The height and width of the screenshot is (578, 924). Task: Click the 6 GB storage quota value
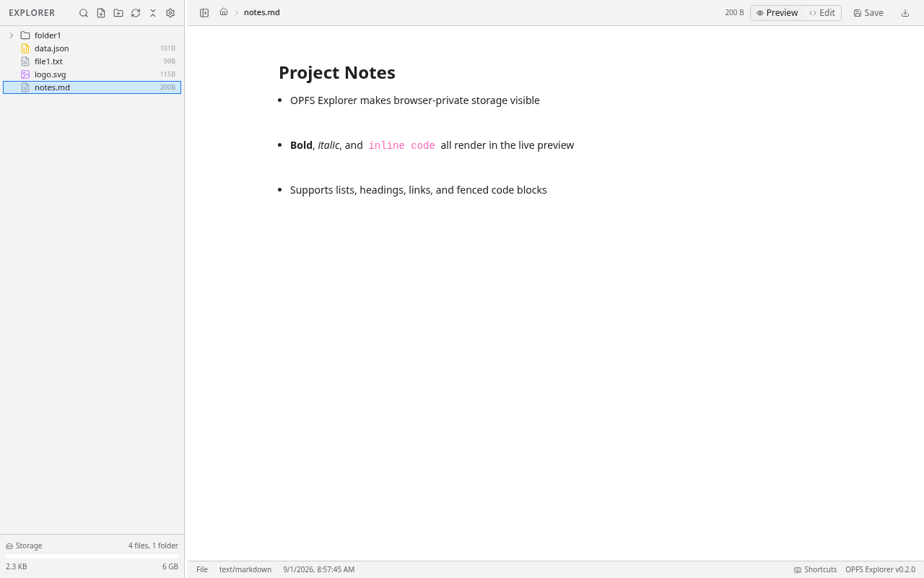click(170, 566)
